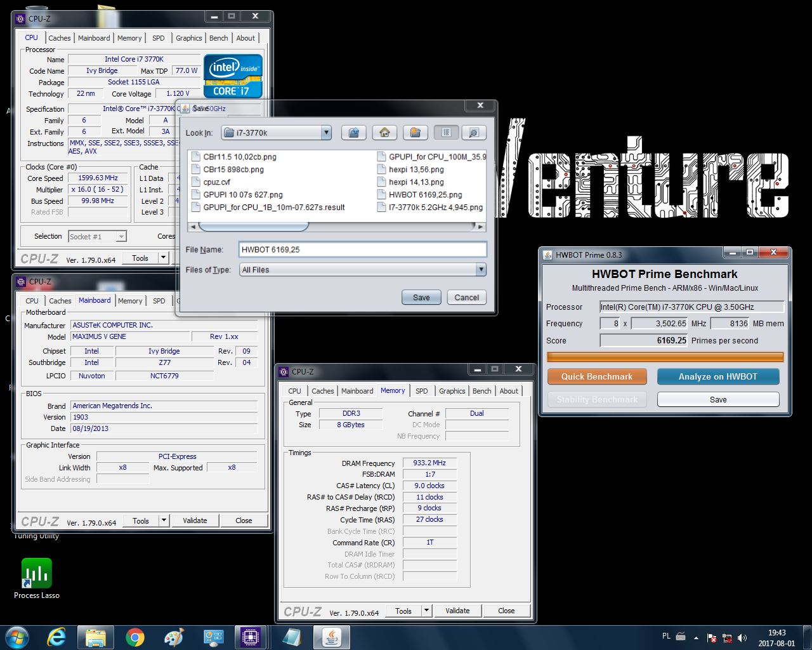Click Close in Mainboard CPU-Z window
The height and width of the screenshot is (650, 812).
(x=244, y=521)
